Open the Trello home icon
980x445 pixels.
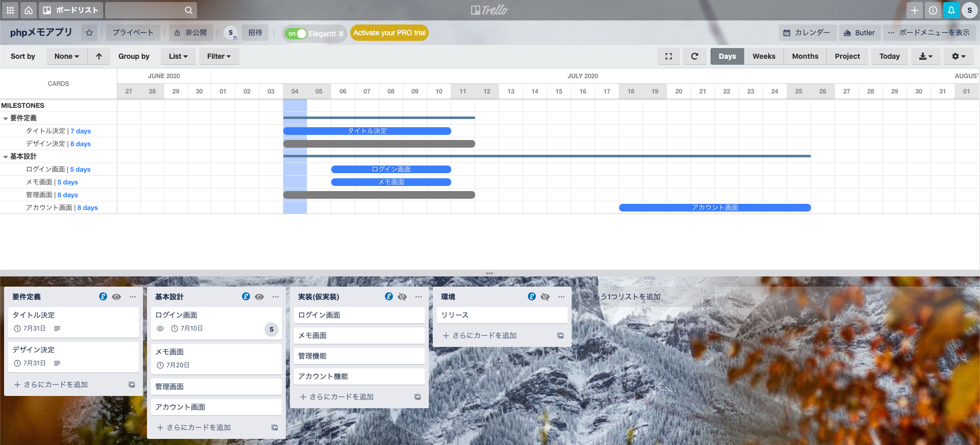[x=29, y=10]
